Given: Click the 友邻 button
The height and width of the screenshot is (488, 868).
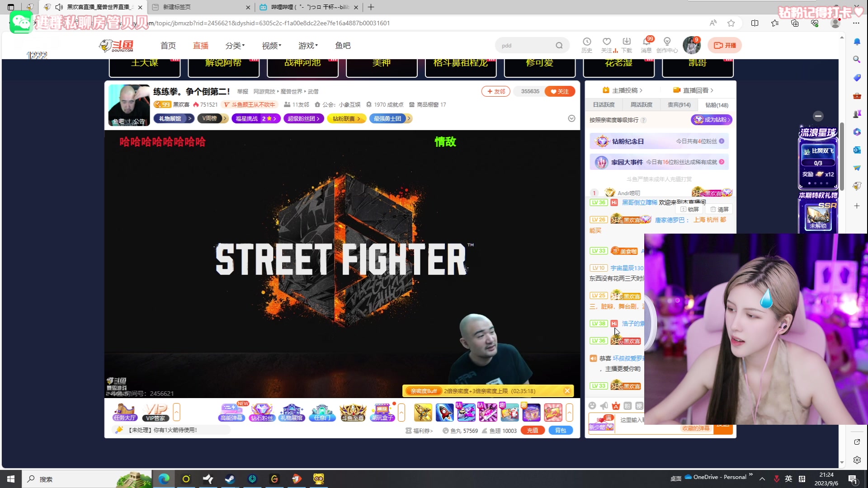Looking at the screenshot, I should coord(496,91).
